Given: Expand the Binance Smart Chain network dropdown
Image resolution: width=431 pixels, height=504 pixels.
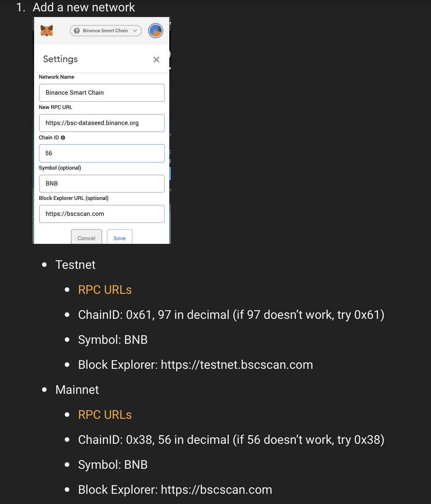Looking at the screenshot, I should [x=105, y=31].
